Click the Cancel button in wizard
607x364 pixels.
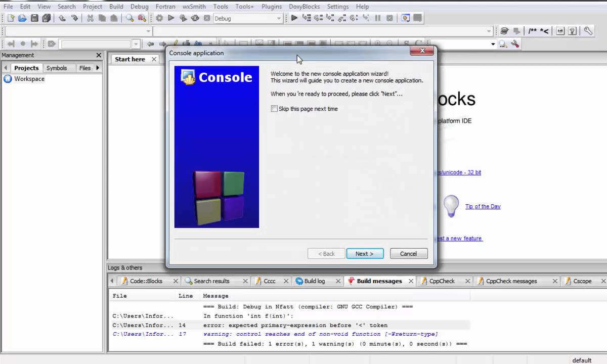409,254
